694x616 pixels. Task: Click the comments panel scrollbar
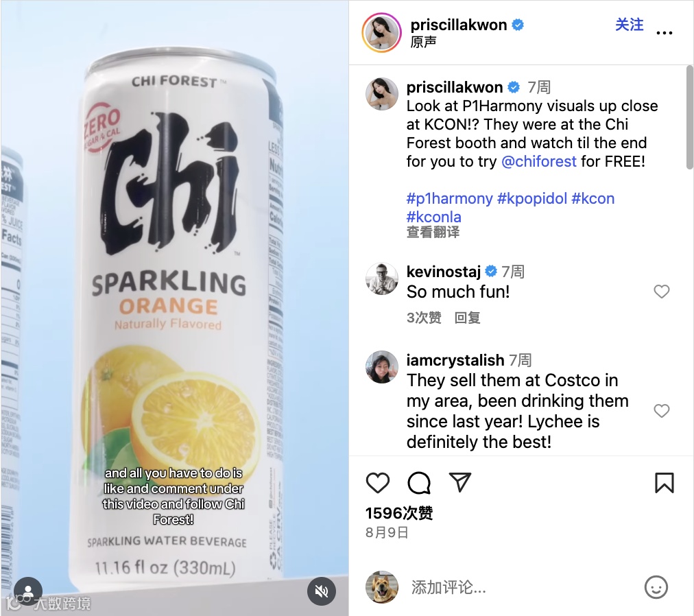690,117
